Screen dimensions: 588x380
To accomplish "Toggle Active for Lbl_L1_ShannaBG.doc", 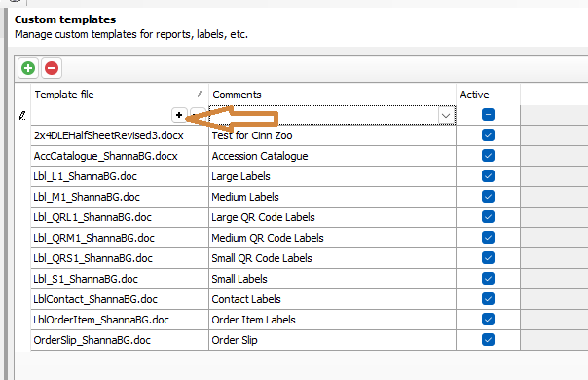I will coord(488,176).
